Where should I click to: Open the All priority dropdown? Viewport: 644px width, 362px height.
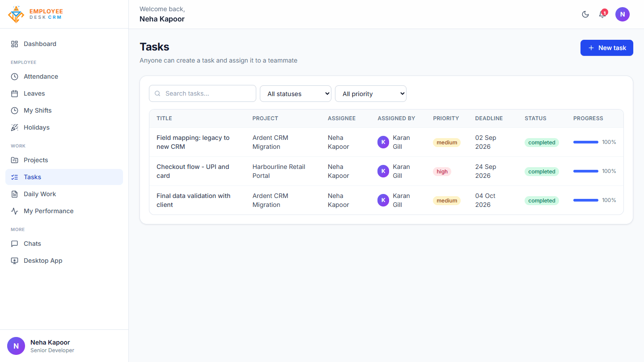pos(371,93)
